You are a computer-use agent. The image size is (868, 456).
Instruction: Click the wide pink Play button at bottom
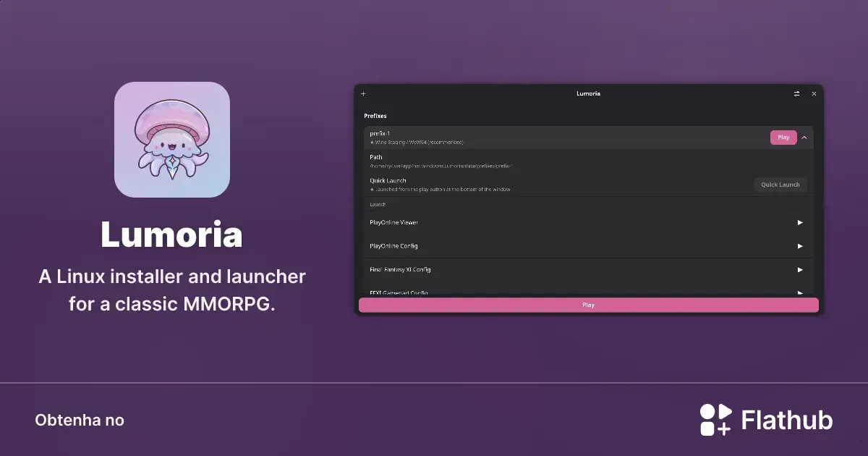(589, 305)
